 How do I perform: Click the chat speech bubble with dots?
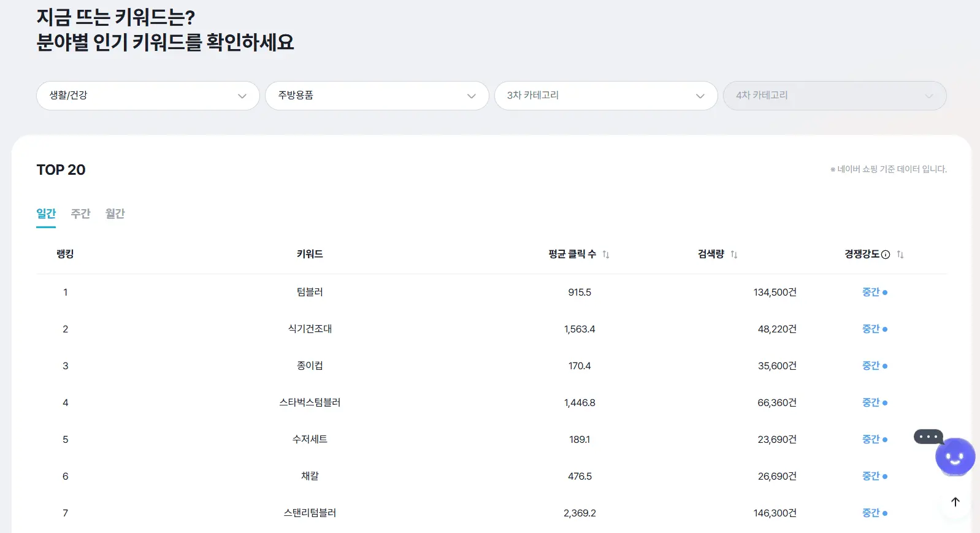click(x=928, y=437)
